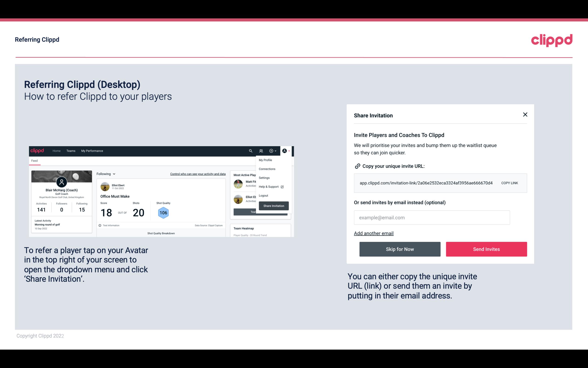
Task: Select the email input field
Action: click(432, 217)
